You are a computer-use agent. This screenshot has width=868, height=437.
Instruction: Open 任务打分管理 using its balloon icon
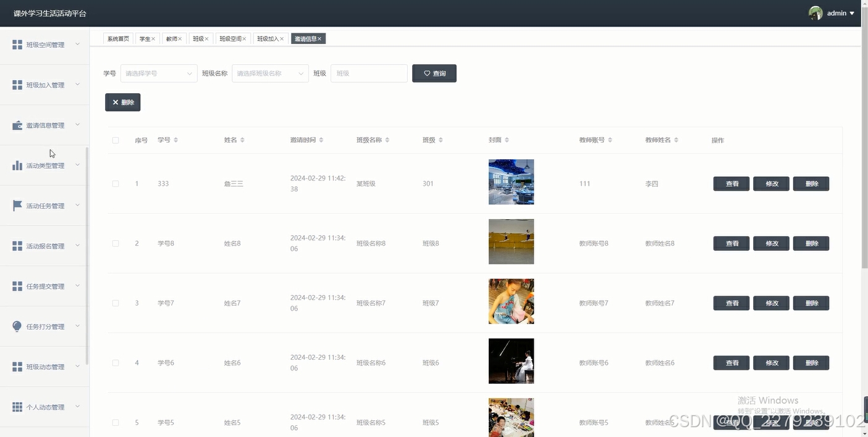(17, 326)
